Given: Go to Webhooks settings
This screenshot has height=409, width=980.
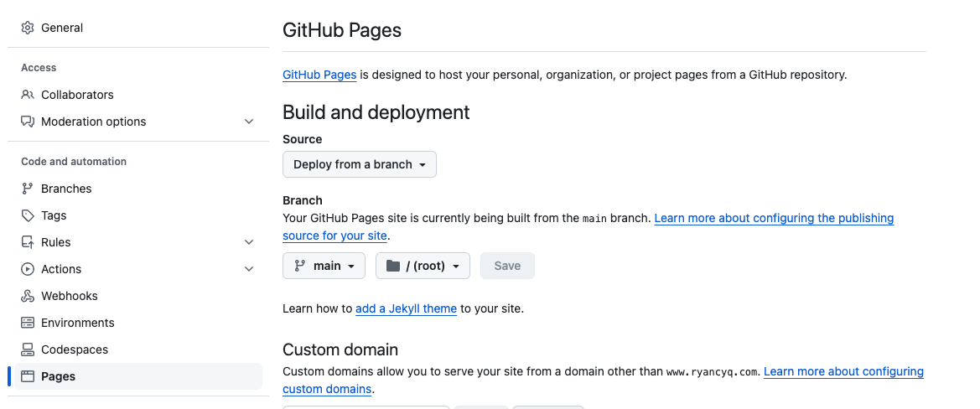Looking at the screenshot, I should coord(138,296).
